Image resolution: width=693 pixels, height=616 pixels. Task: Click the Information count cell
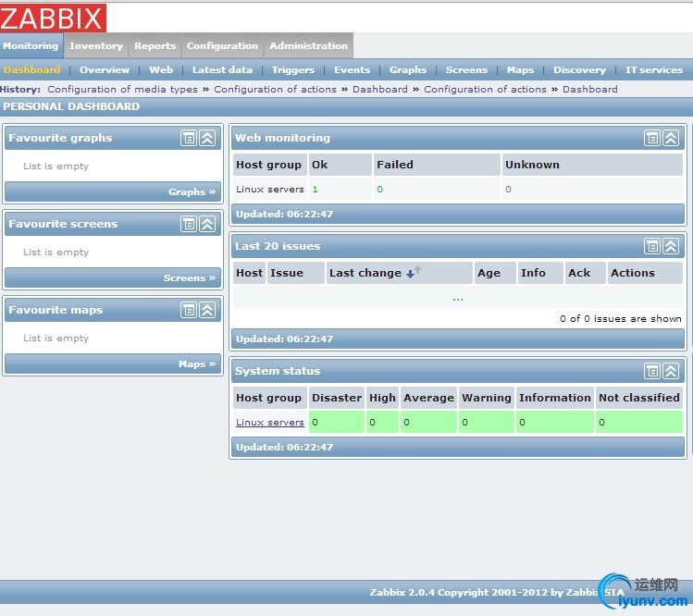(554, 422)
